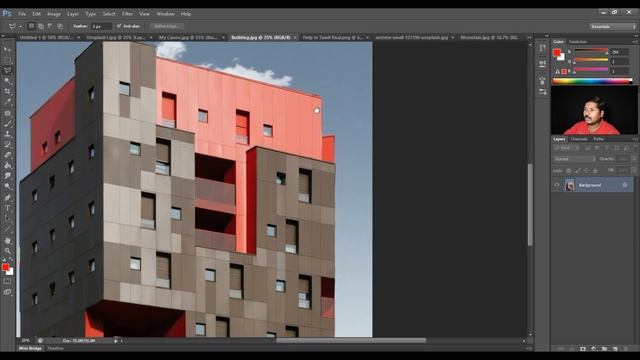Select the Healing Brush tool
This screenshot has width=640, height=360.
[7, 113]
